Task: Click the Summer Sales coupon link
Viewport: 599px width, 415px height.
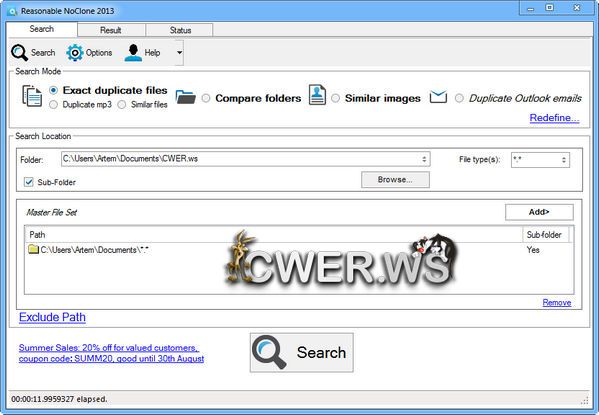Action: coord(111,353)
